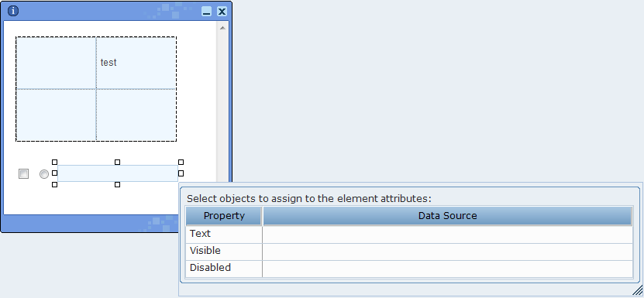Open the Data Source cell for Disabled
This screenshot has width=644, height=298.
[x=448, y=269]
